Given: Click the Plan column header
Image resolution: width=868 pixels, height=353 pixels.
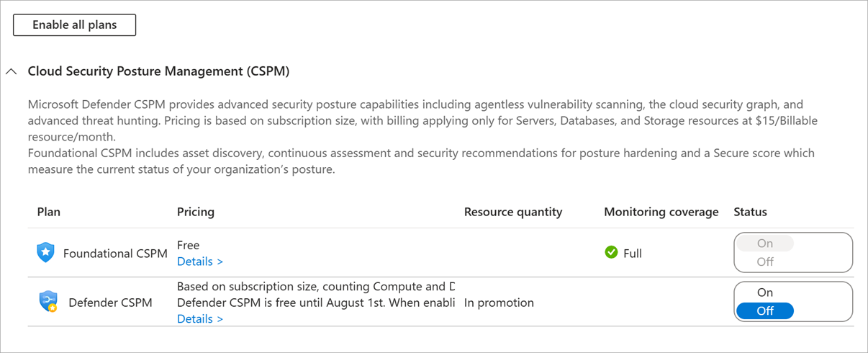Looking at the screenshot, I should [49, 212].
